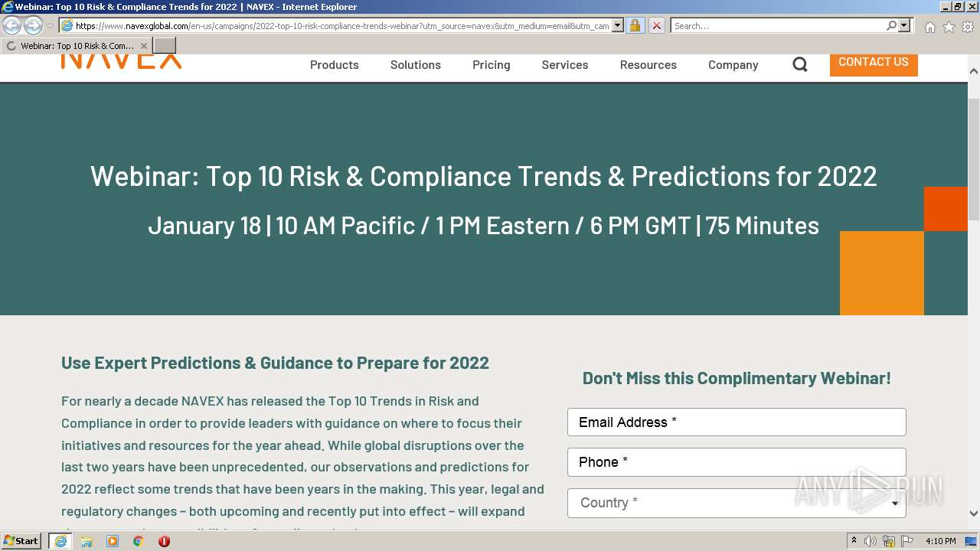The width and height of the screenshot is (980, 551).
Task: Open the Country dropdown in the form
Action: click(x=737, y=503)
